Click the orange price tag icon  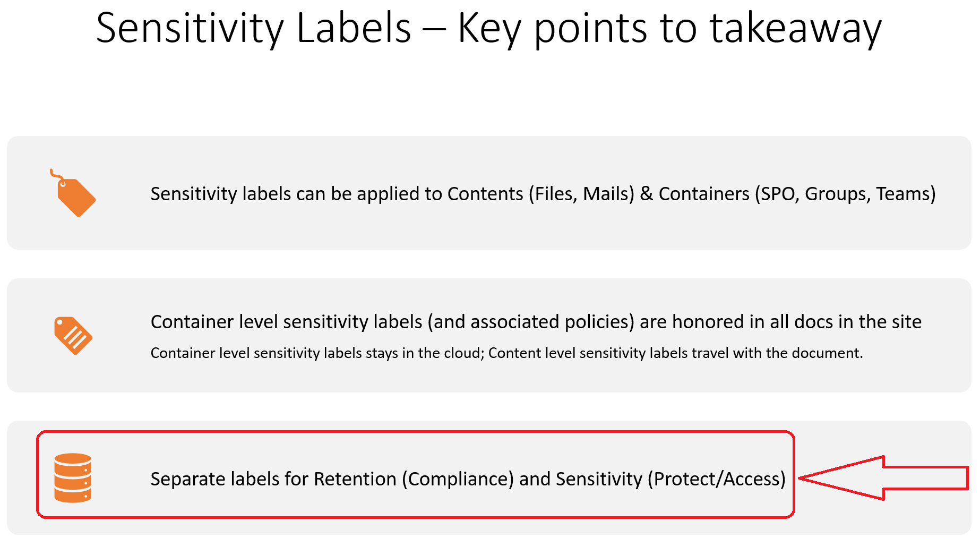tap(73, 193)
